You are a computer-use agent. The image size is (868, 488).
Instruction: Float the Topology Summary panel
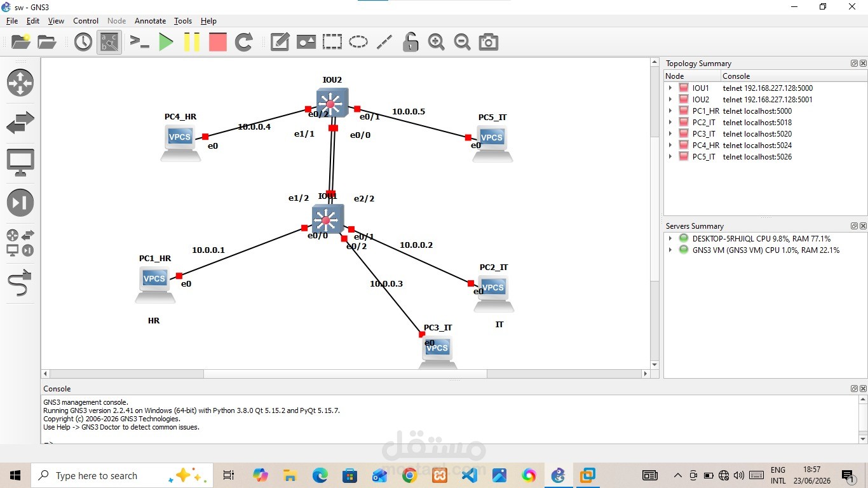pyautogui.click(x=855, y=64)
